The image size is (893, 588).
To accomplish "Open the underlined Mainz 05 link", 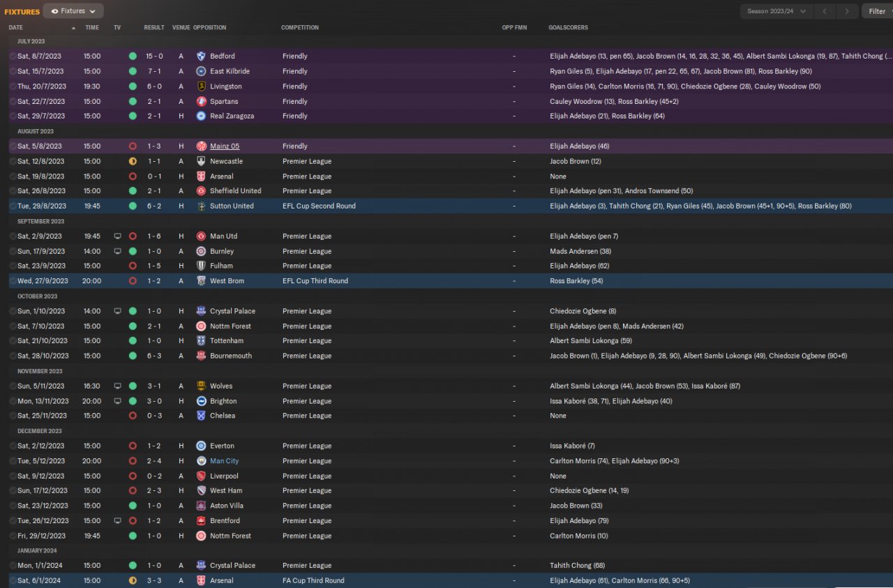I will [x=225, y=146].
